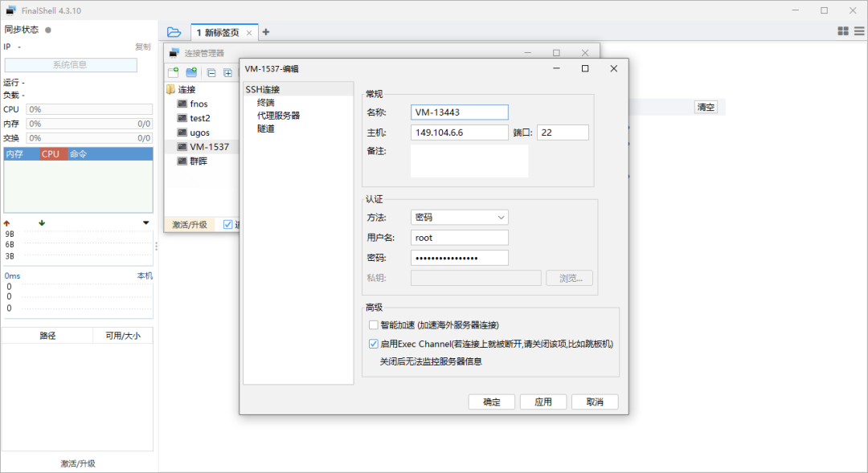This screenshot has height=473, width=868.
Task: Focus the 端口 field showing 22
Action: tap(563, 133)
